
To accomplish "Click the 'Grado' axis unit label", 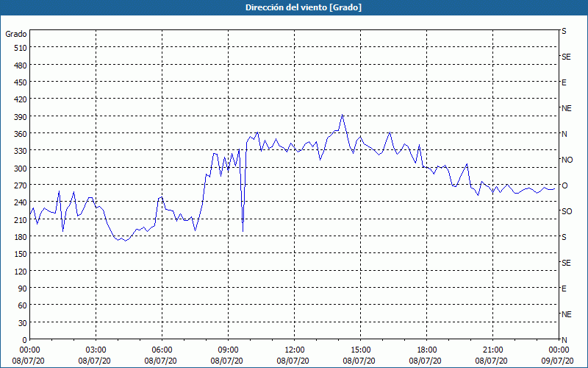I will [16, 34].
